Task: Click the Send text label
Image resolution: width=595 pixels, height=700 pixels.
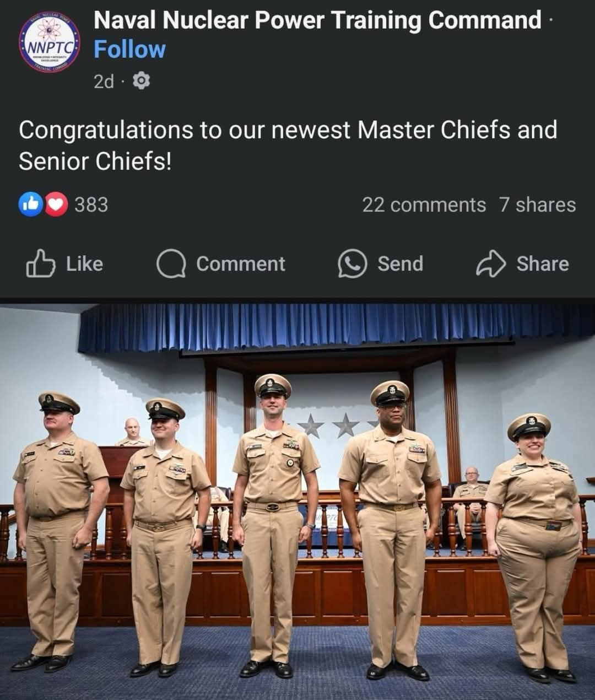Action: click(x=400, y=263)
